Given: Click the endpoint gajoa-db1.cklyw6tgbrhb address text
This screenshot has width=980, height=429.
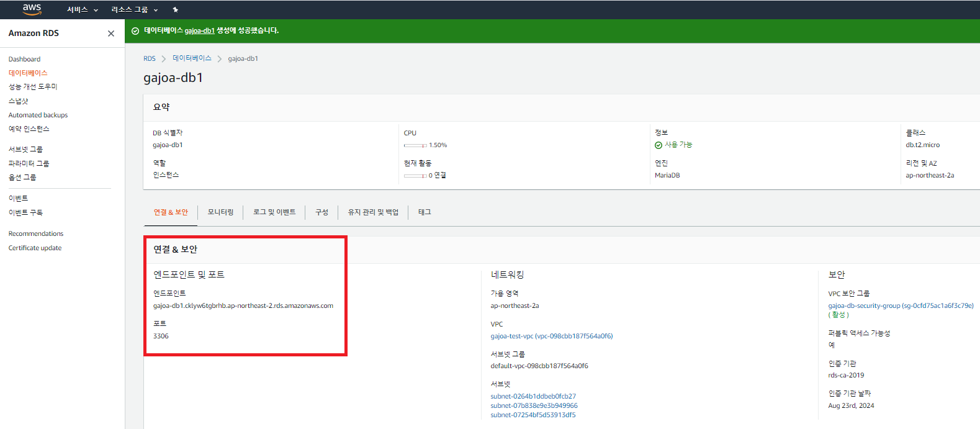Looking at the screenshot, I should 243,305.
